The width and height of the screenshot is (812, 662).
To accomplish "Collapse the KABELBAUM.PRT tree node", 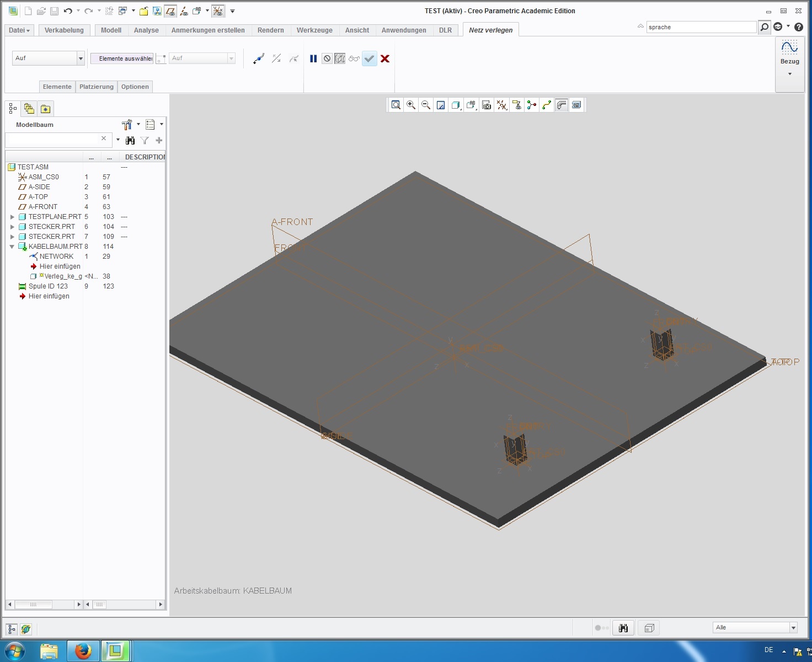I will 12,247.
